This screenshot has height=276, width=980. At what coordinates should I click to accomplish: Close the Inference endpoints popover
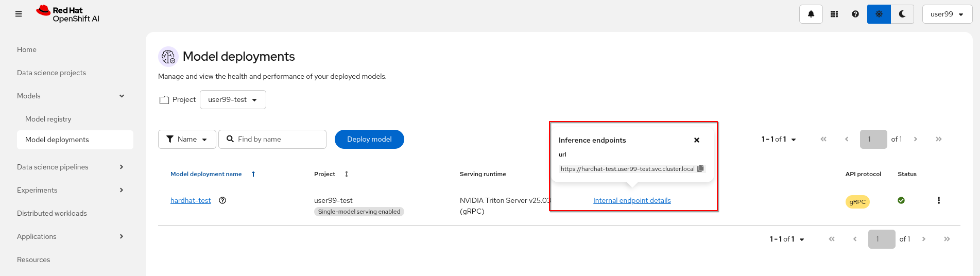(697, 140)
